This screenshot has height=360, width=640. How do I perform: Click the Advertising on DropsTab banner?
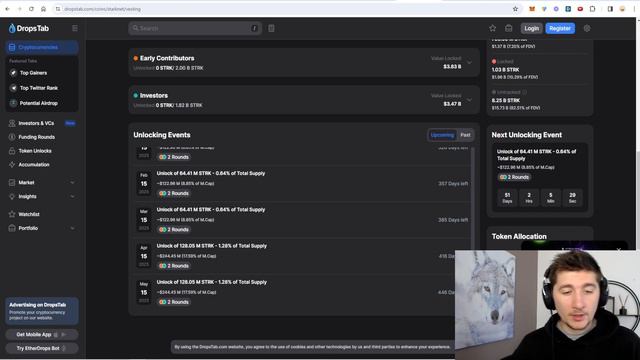(42, 311)
